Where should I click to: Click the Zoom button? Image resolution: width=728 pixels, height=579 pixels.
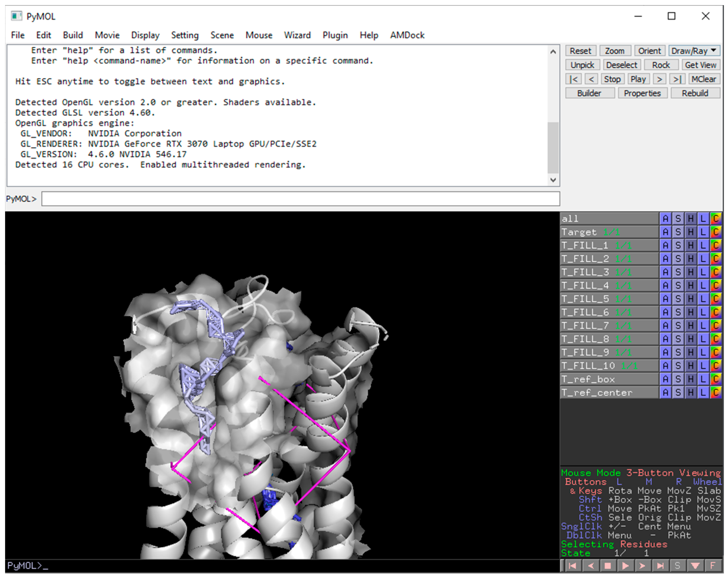coord(615,51)
